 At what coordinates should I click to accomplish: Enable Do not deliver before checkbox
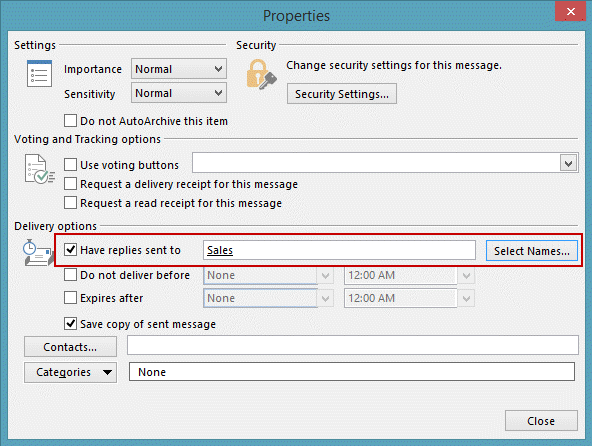70,275
